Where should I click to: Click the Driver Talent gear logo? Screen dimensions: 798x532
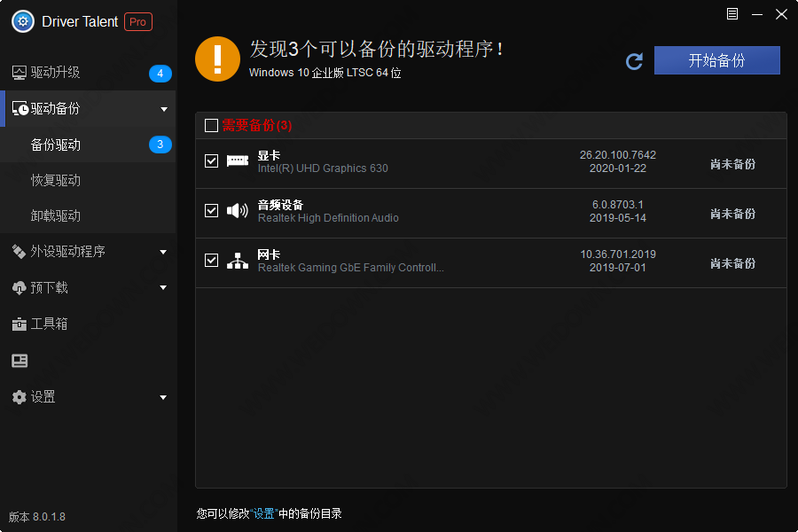pyautogui.click(x=22, y=21)
